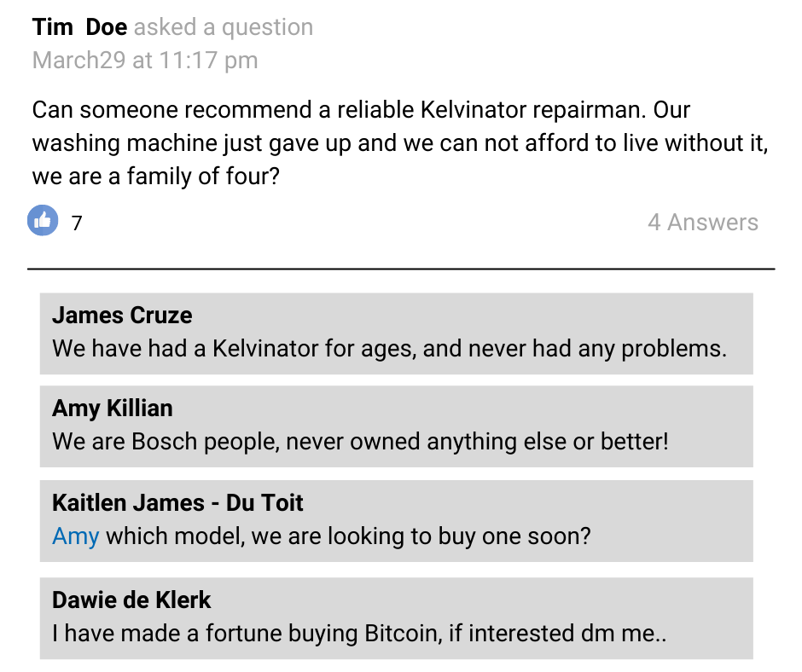802x672 pixels.
Task: Select Amy Killian's Bosch answer text
Action: (x=360, y=442)
